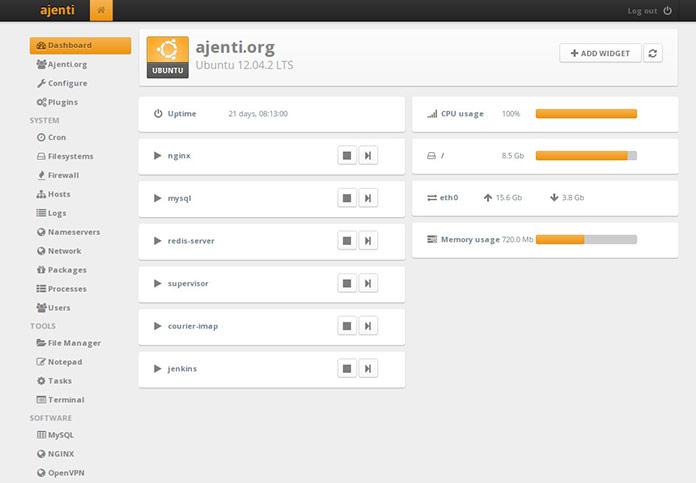
Task: Click the supervisor play status icon
Action: coord(158,283)
